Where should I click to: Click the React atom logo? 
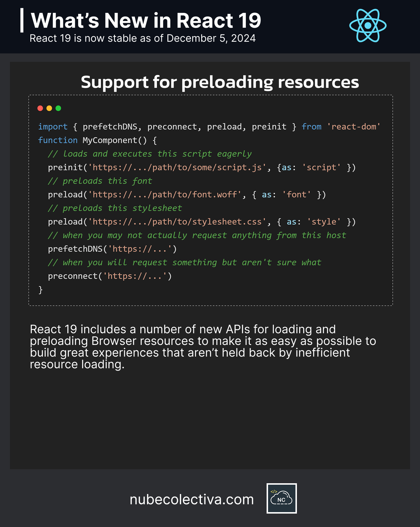368,25
